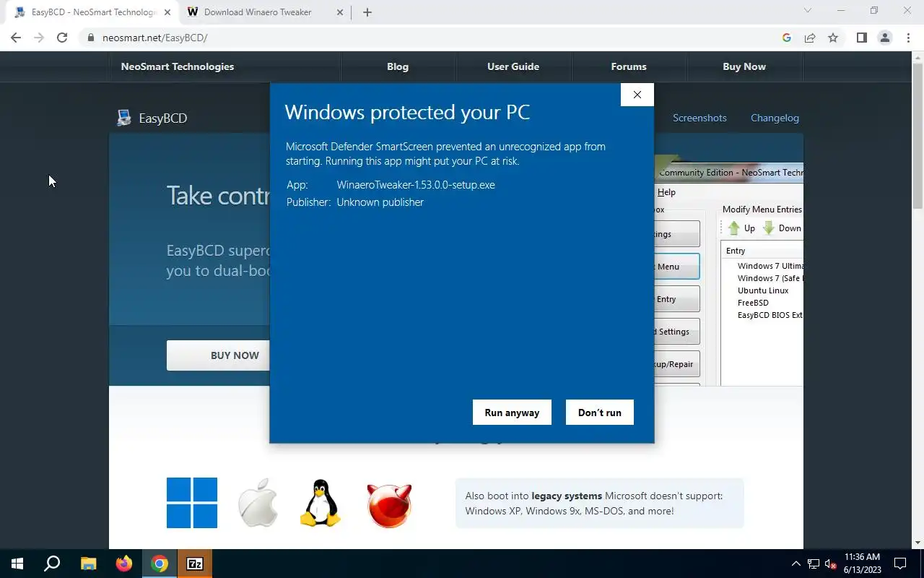Open the Forums menu item
The image size is (924, 578).
(629, 66)
